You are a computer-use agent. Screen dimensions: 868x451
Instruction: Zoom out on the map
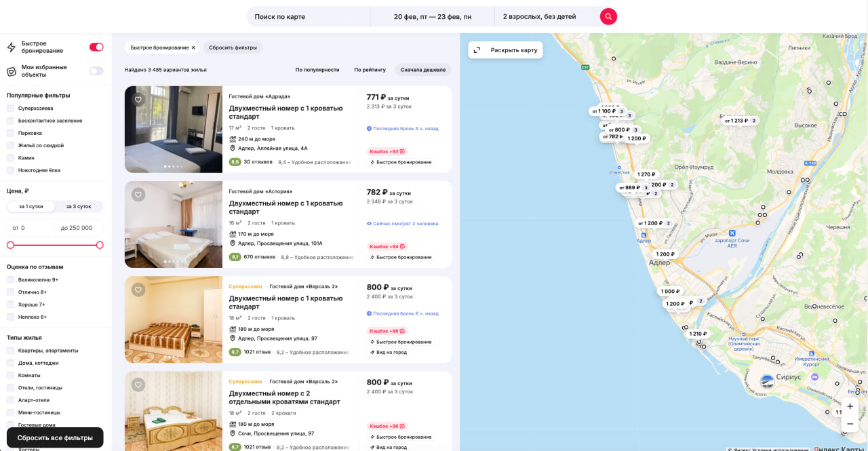coord(850,424)
